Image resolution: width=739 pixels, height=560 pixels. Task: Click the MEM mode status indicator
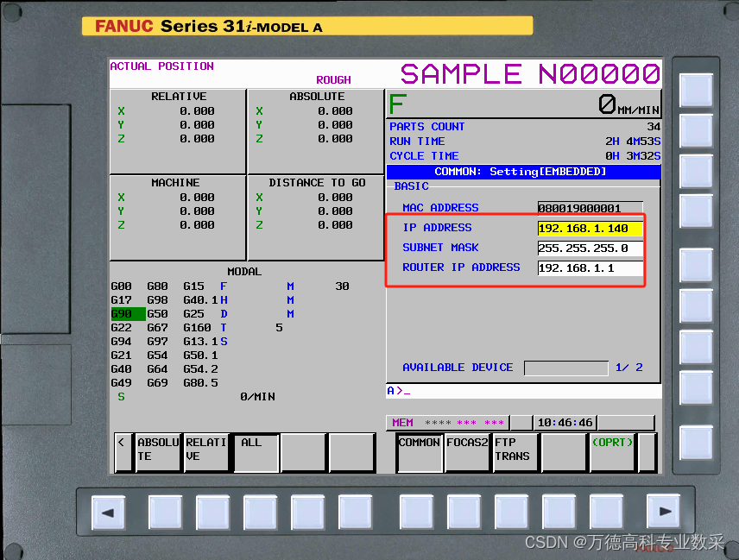pos(402,423)
